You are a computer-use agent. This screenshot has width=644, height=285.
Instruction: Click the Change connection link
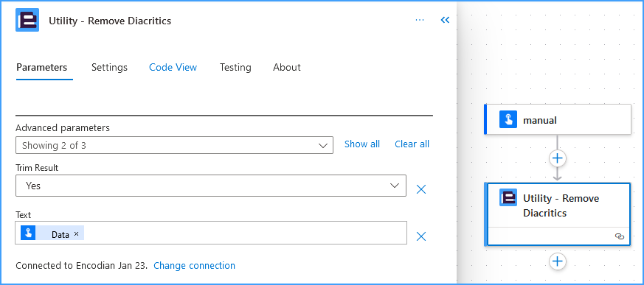(194, 265)
